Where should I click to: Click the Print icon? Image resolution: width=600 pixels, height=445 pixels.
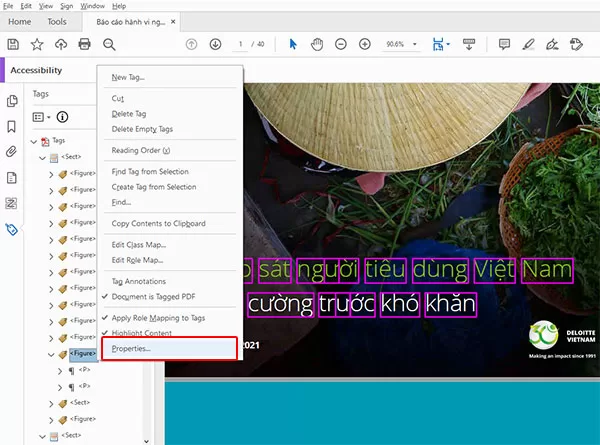pyautogui.click(x=85, y=44)
